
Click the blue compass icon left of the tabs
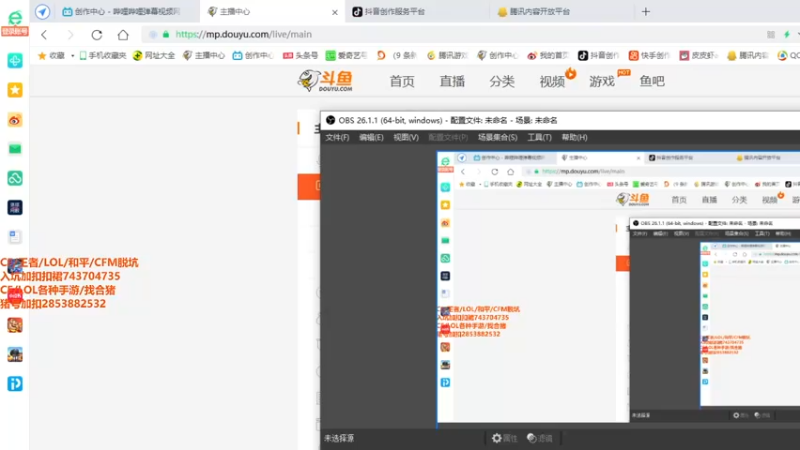pyautogui.click(x=43, y=12)
